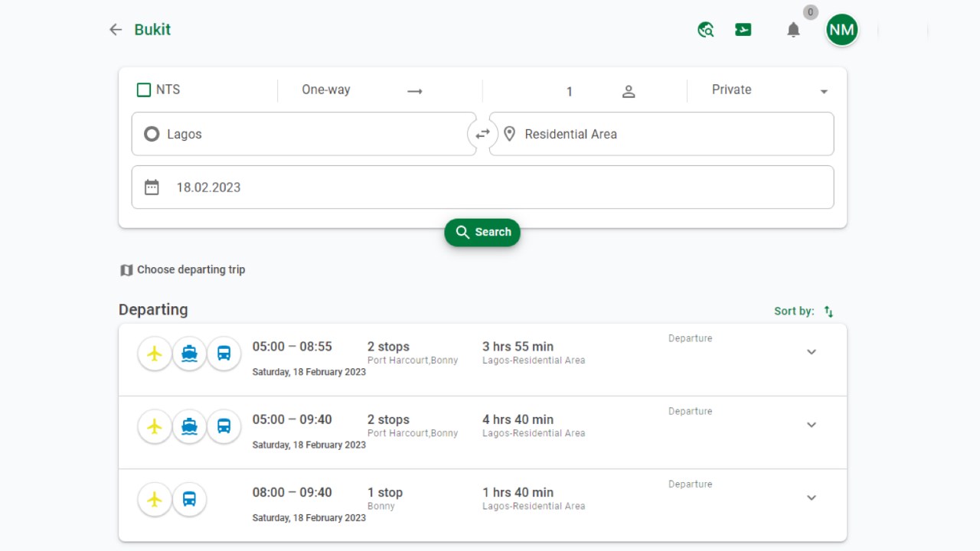Expand the 05:00 – 09:40 trip
Image resolution: width=980 pixels, height=551 pixels.
tap(812, 425)
